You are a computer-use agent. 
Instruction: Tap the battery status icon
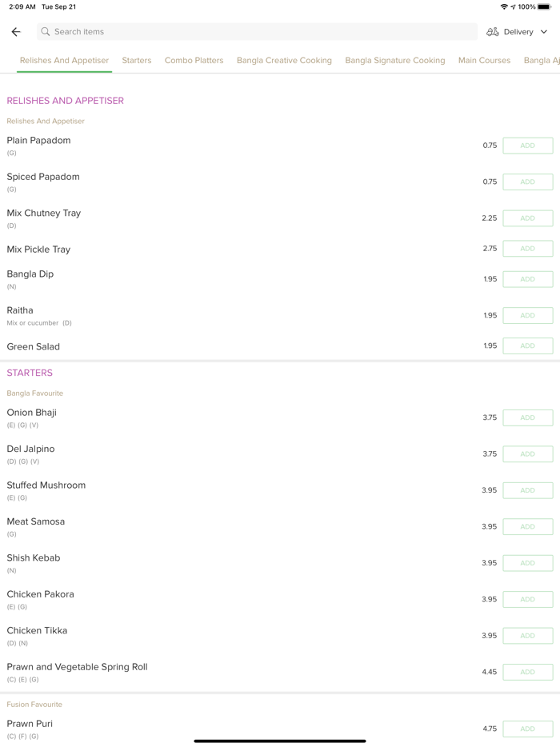544,6
